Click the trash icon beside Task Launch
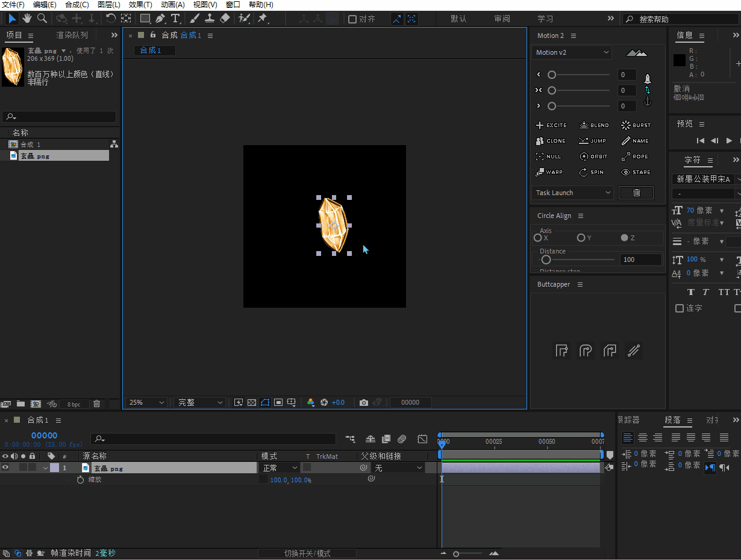 [x=636, y=193]
